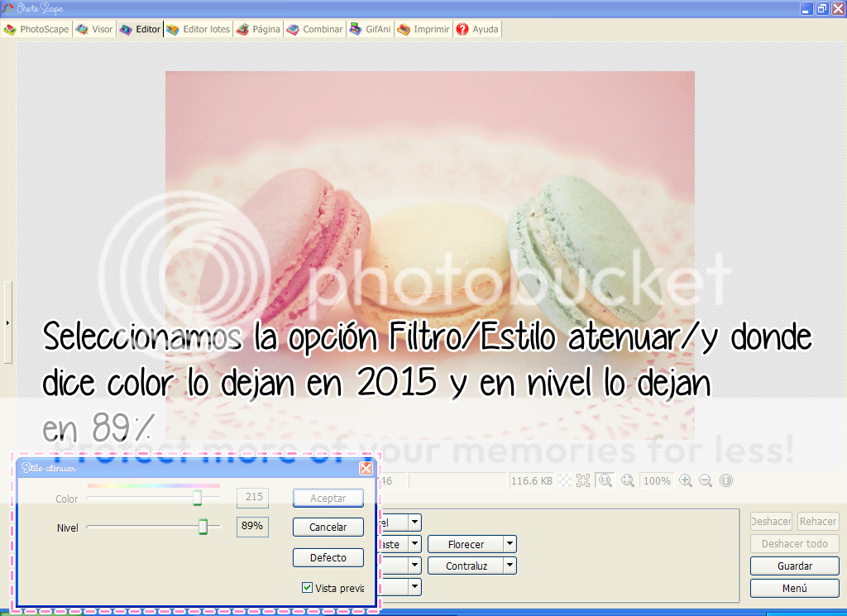
Task: Click the Nivel slider handle
Action: (203, 527)
